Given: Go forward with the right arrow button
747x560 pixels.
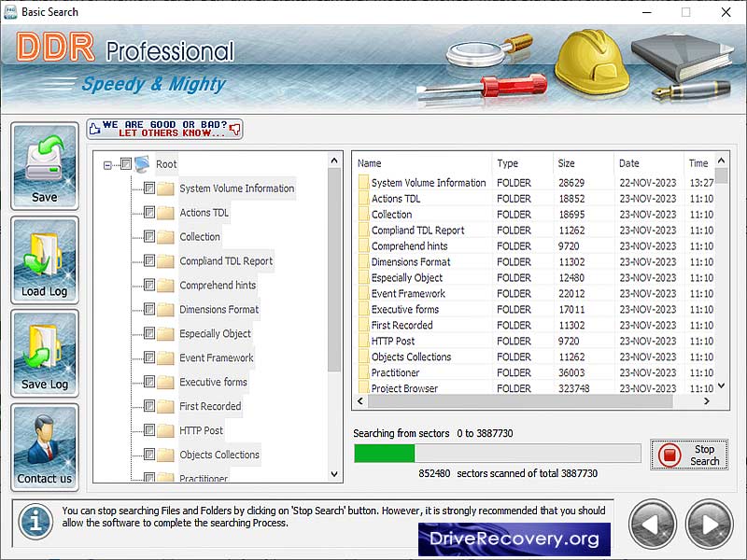Looking at the screenshot, I should tap(710, 525).
